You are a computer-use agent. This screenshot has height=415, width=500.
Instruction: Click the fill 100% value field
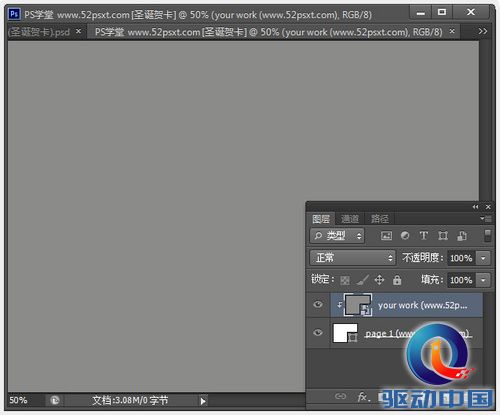(x=461, y=280)
